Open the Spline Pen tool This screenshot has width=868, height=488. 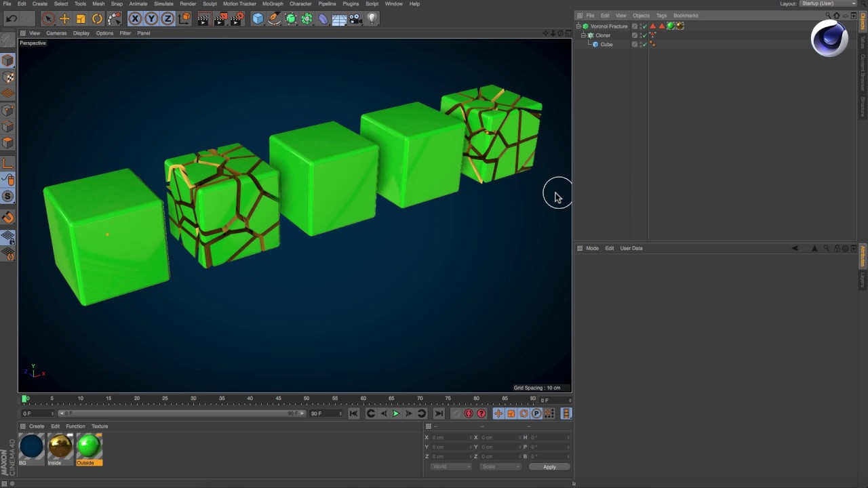point(274,19)
